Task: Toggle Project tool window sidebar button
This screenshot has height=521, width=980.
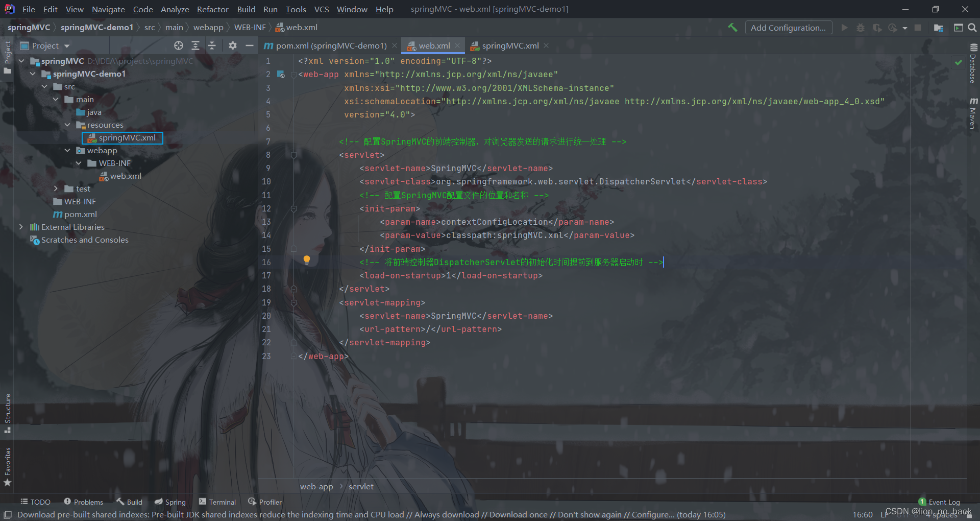Action: tap(7, 57)
